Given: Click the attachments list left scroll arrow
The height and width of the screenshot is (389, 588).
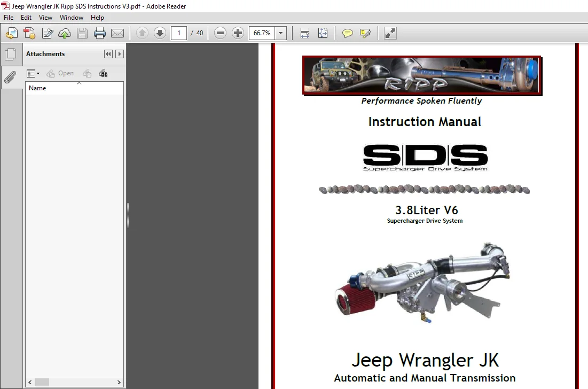Looking at the screenshot, I should pos(30,382).
